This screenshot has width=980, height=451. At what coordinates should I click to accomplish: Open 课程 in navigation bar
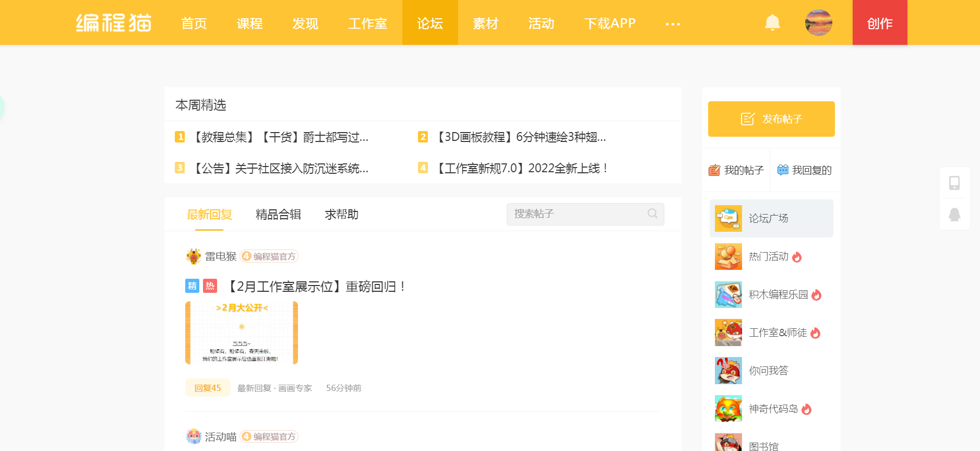pyautogui.click(x=249, y=23)
